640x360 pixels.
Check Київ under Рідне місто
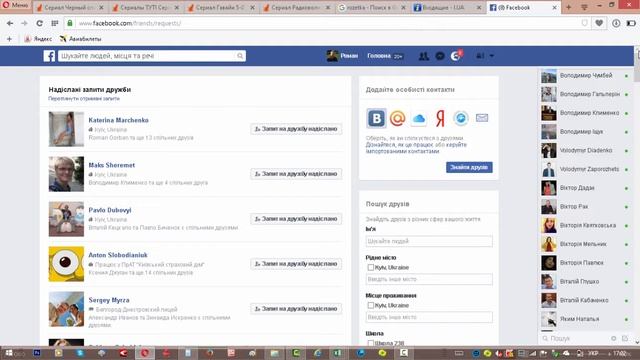coord(371,267)
